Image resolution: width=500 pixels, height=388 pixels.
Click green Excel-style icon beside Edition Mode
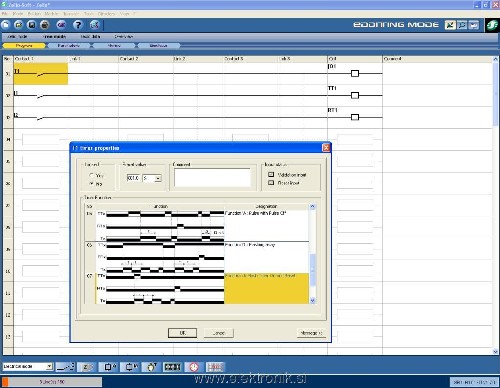(x=450, y=25)
